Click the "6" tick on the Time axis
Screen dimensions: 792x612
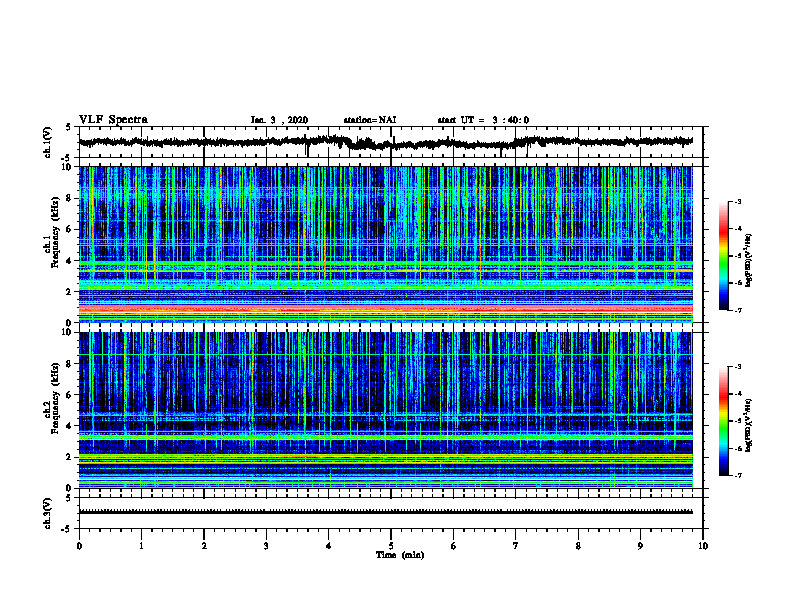coord(454,546)
